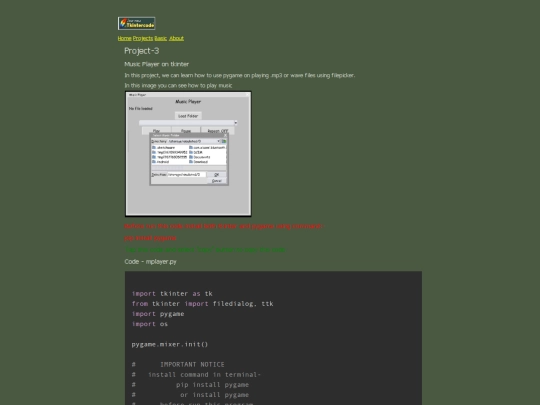This screenshot has width=540, height=405.
Task: Click "In this image you can see" sentence
Action: (178, 85)
